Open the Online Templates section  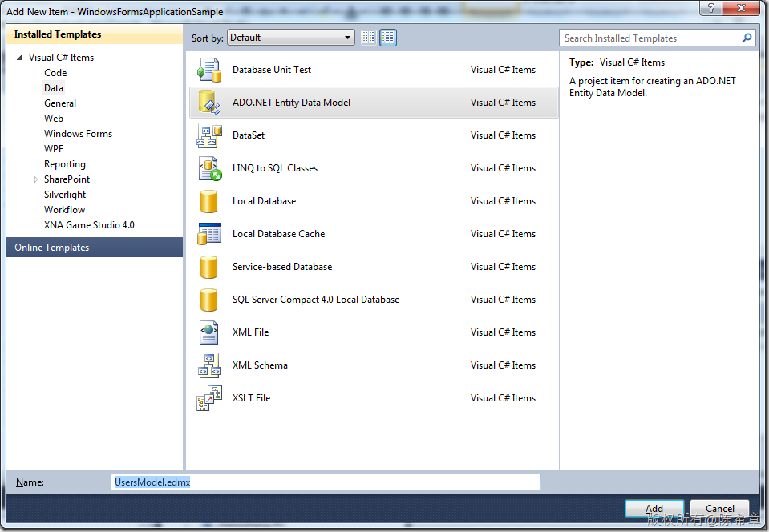(x=95, y=248)
